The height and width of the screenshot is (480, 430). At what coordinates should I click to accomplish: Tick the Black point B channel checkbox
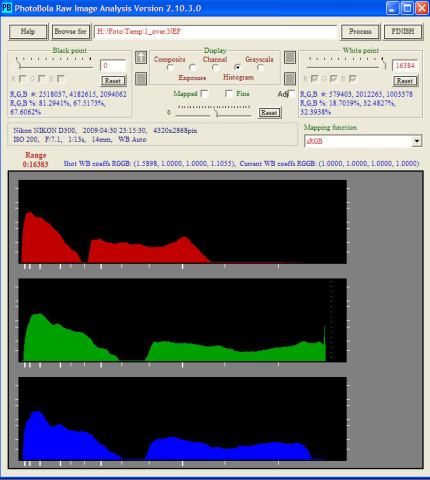pyautogui.click(x=61, y=79)
